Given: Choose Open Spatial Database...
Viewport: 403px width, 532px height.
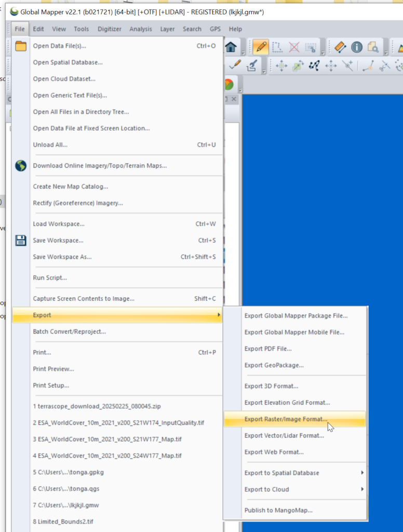Looking at the screenshot, I should click(117, 62).
